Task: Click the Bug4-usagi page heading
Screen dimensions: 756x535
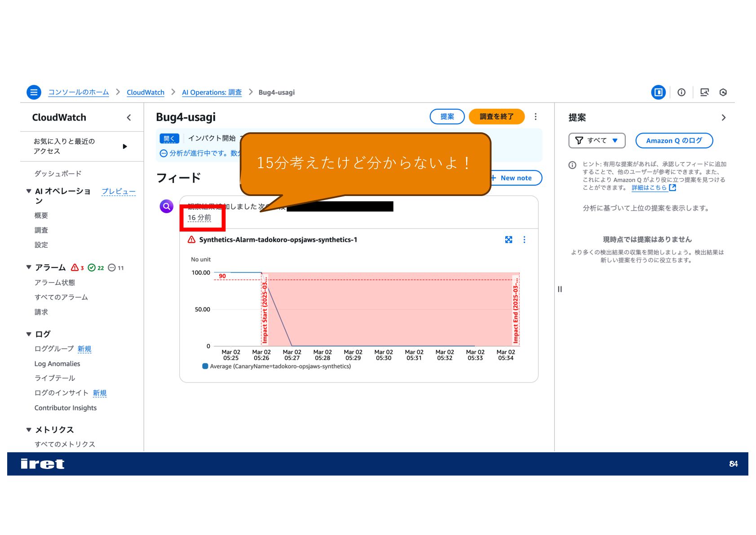Action: (x=186, y=117)
